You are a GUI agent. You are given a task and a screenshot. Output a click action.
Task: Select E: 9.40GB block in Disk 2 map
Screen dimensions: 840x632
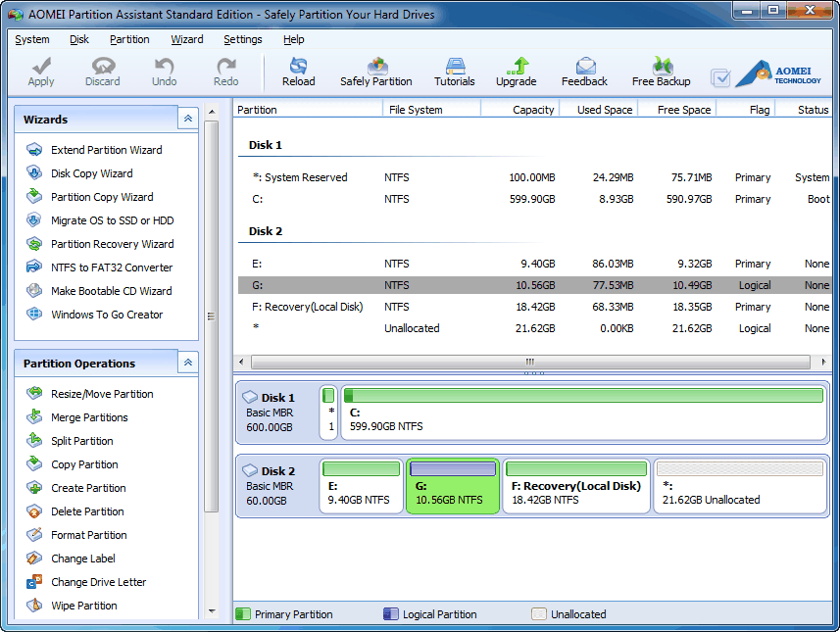click(361, 486)
